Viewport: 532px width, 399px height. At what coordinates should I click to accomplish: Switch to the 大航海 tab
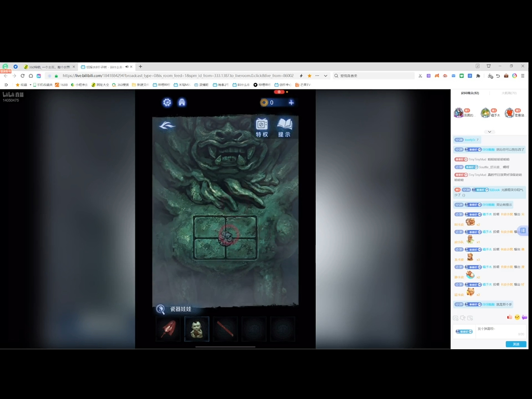pyautogui.click(x=509, y=93)
